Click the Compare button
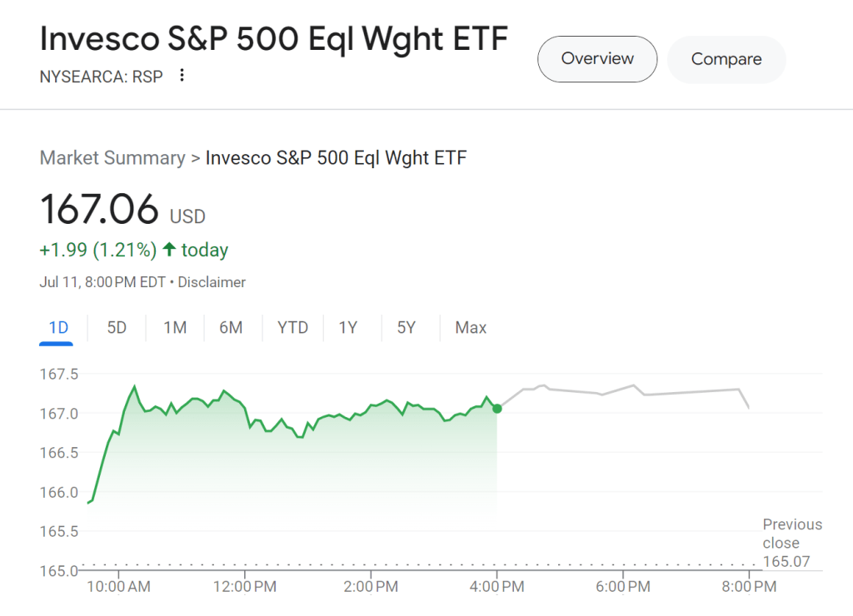The image size is (853, 616). click(726, 59)
